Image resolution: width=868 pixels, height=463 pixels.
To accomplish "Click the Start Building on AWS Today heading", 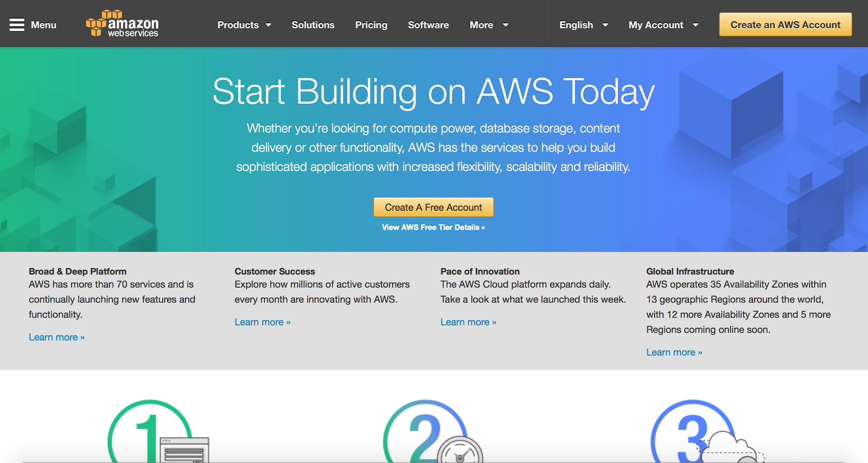I will [433, 91].
